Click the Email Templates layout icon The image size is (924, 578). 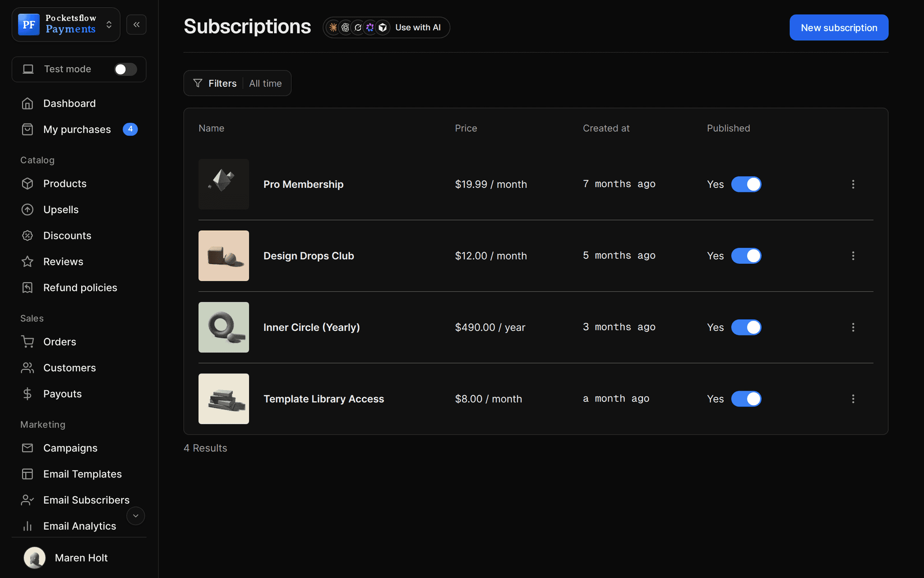pyautogui.click(x=28, y=474)
